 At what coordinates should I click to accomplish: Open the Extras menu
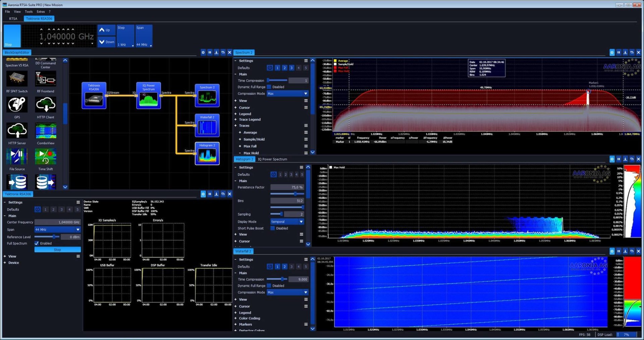(41, 11)
